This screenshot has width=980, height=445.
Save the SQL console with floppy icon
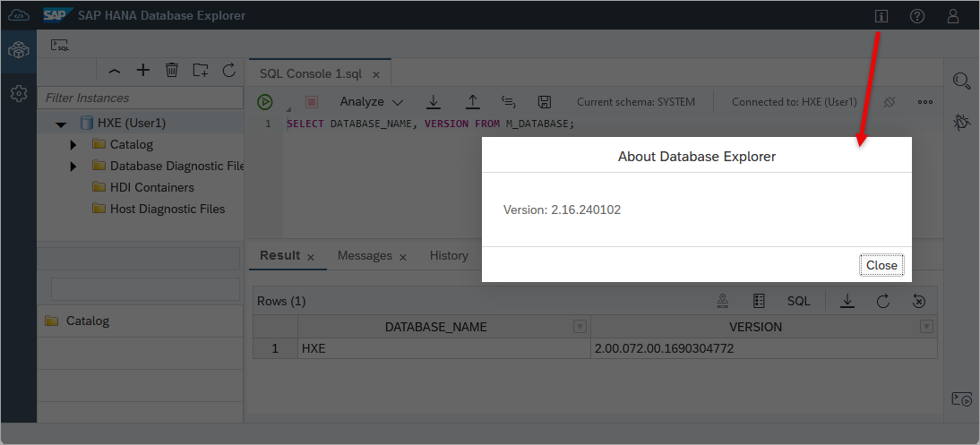(544, 101)
